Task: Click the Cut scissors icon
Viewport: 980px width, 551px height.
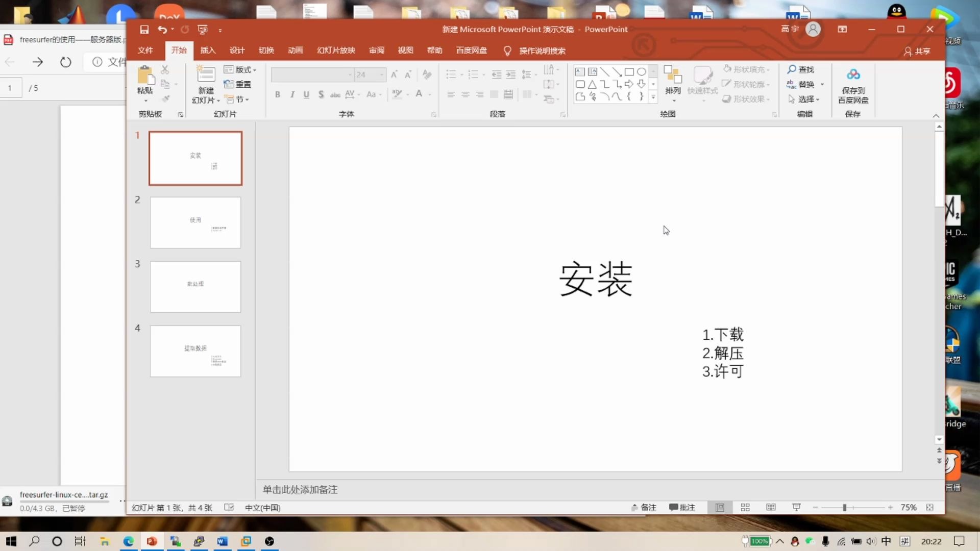Action: [x=165, y=70]
